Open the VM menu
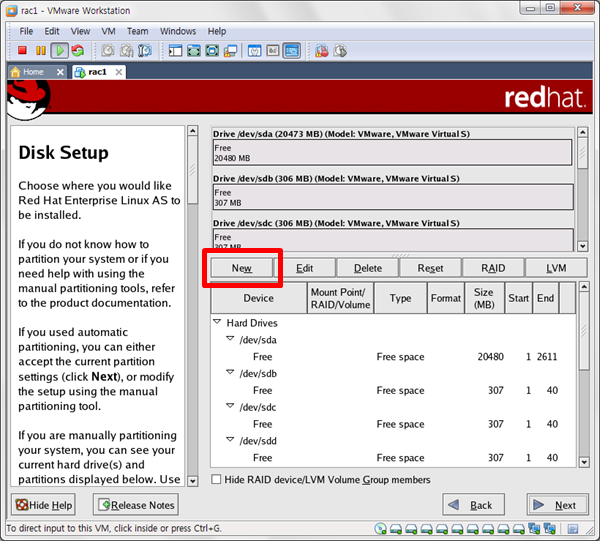600x541 pixels. pyautogui.click(x=108, y=31)
